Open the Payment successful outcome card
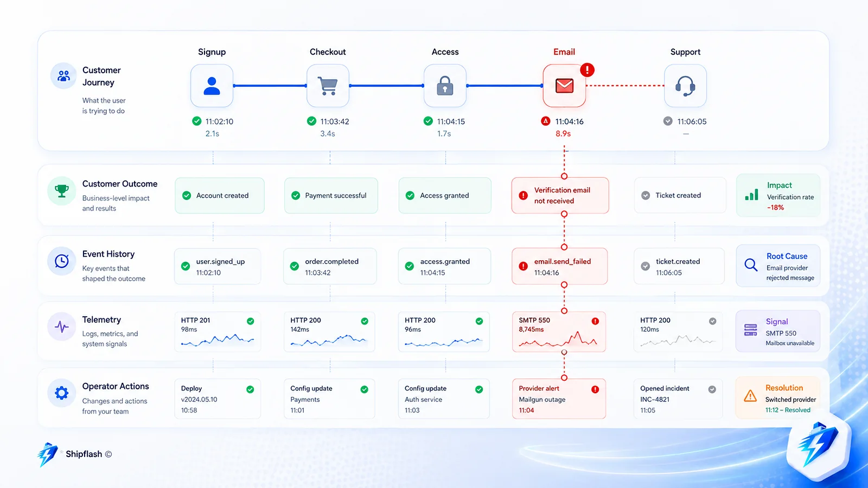 pyautogui.click(x=331, y=195)
